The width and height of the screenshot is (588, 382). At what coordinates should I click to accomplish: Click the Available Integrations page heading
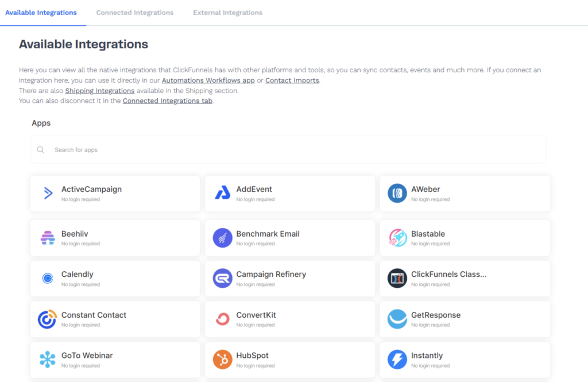(84, 44)
